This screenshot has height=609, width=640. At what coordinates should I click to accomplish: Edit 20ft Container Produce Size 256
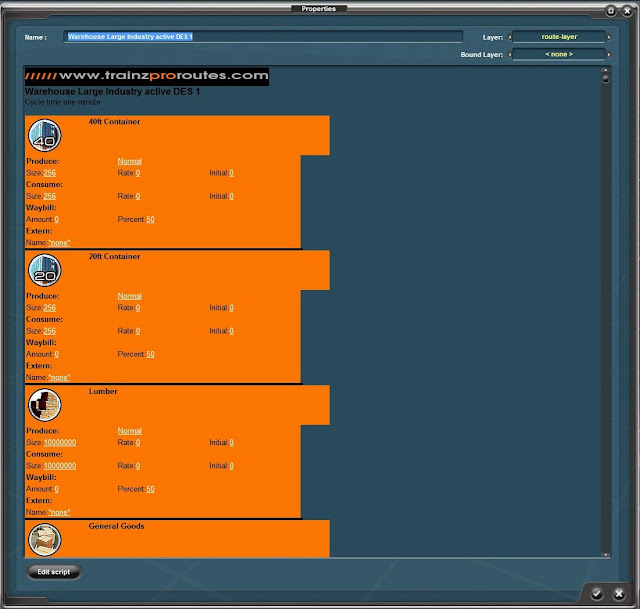(x=49, y=307)
